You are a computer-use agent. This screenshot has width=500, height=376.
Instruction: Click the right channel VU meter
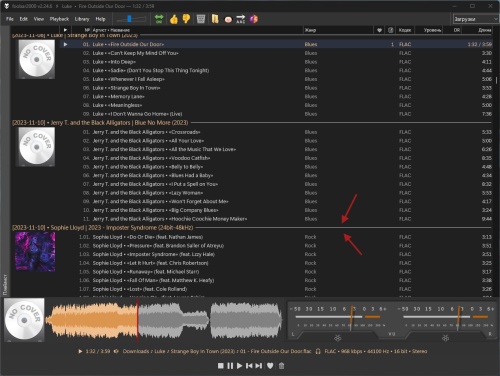pyautogui.click(x=446, y=321)
